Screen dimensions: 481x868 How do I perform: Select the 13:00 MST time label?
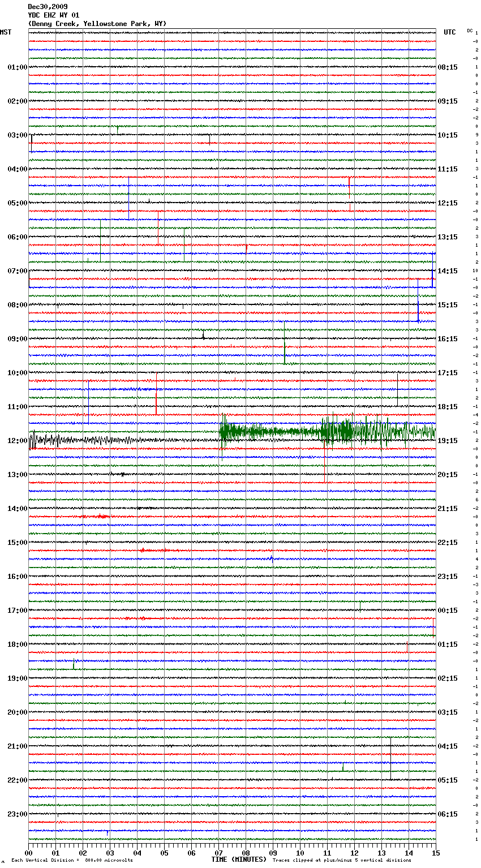pyautogui.click(x=18, y=475)
